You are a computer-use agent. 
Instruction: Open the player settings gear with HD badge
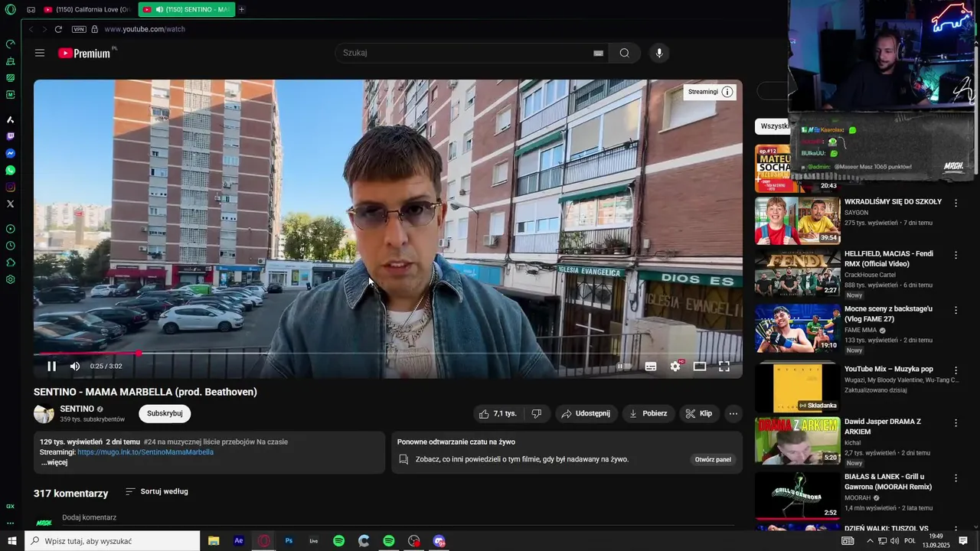675,367
